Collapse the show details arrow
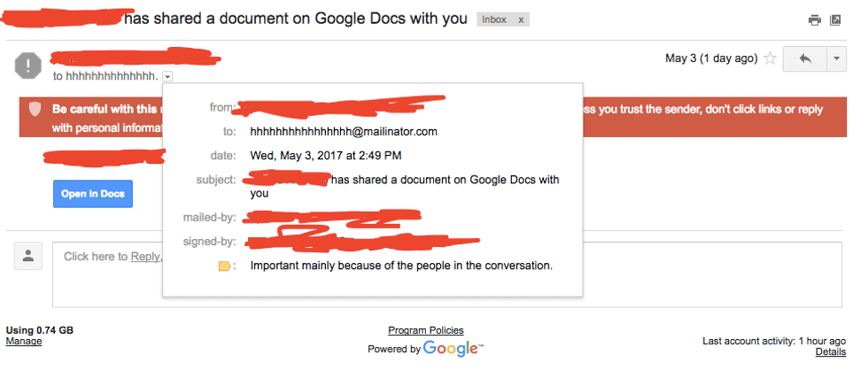868x386 pixels. coord(168,77)
